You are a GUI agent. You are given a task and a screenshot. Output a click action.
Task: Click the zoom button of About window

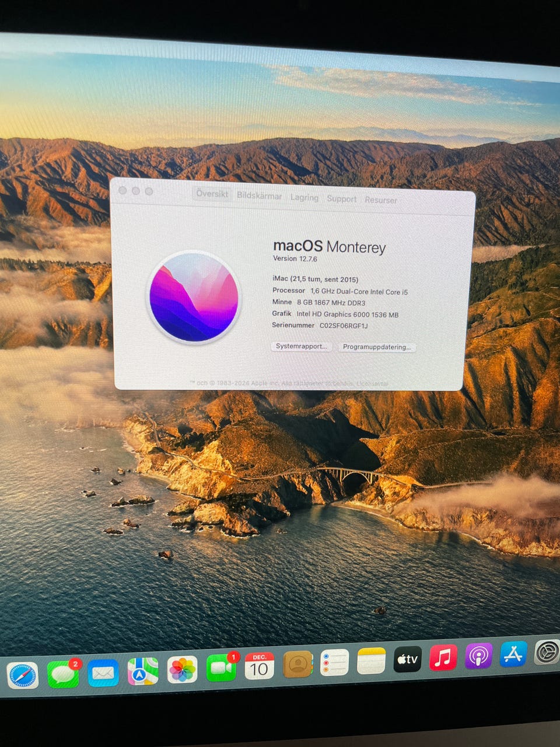click(x=149, y=191)
